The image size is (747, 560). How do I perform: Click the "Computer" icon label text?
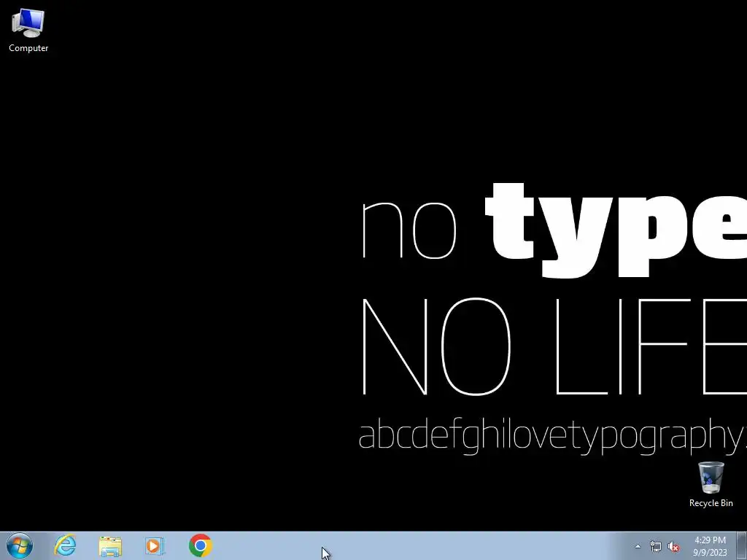pos(28,48)
